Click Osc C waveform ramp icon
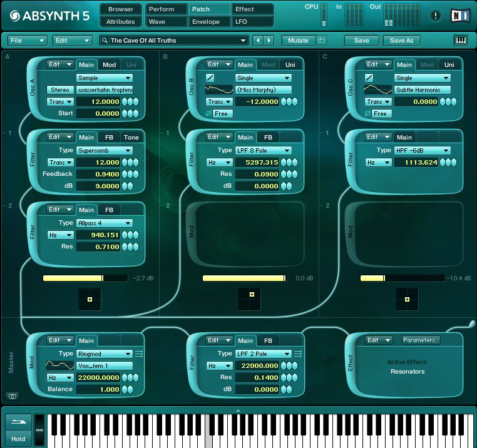Image resolution: width=477 pixels, height=448 pixels. click(369, 78)
